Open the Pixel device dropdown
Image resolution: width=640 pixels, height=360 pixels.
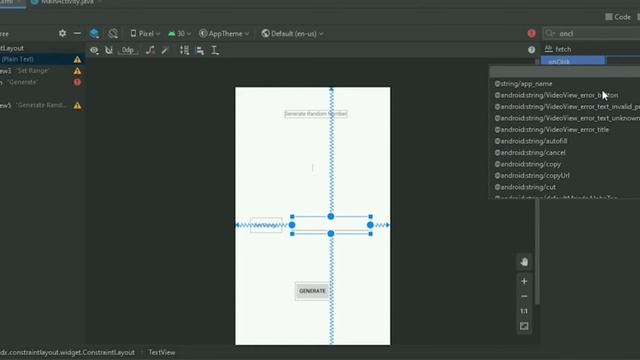point(145,33)
